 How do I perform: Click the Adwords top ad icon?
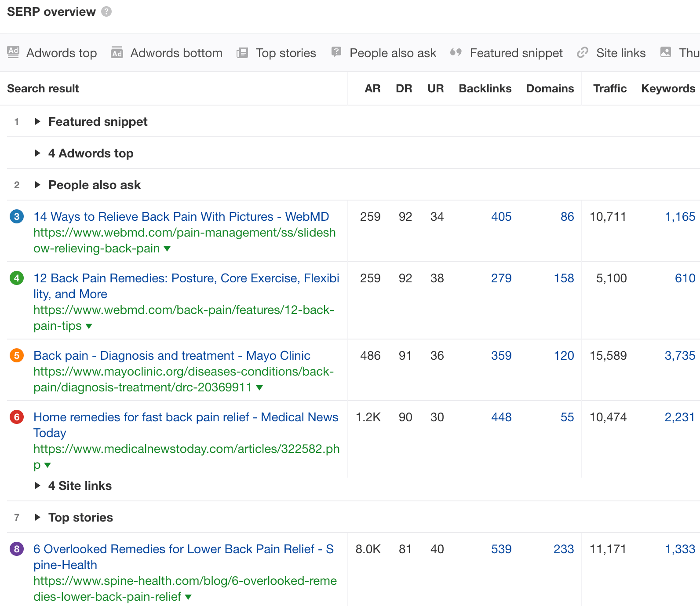coord(13,52)
